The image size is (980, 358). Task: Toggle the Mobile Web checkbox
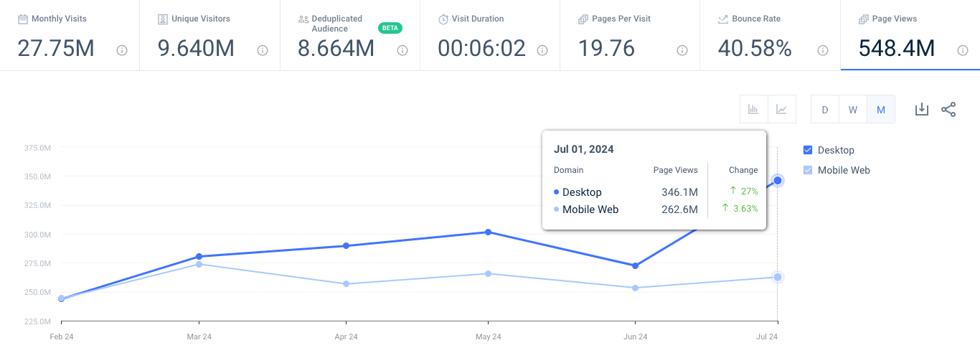[x=808, y=170]
